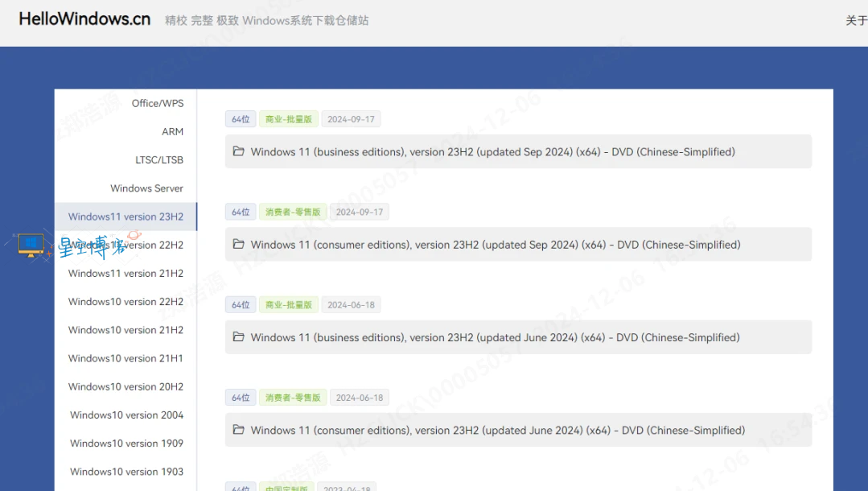Click the HelloWindows.cn site logo
Viewport: 868px width, 491px height.
click(x=84, y=19)
